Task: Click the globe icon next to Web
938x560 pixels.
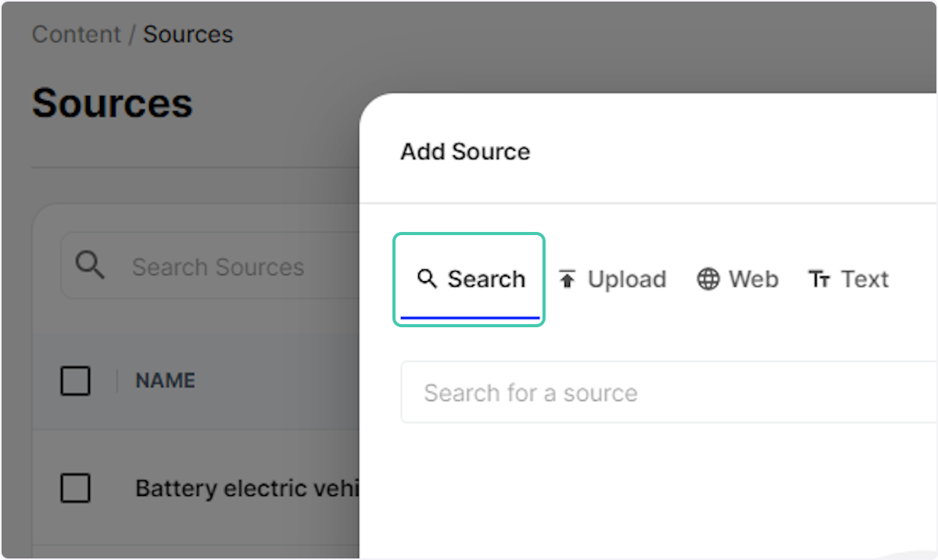Action: 707,279
